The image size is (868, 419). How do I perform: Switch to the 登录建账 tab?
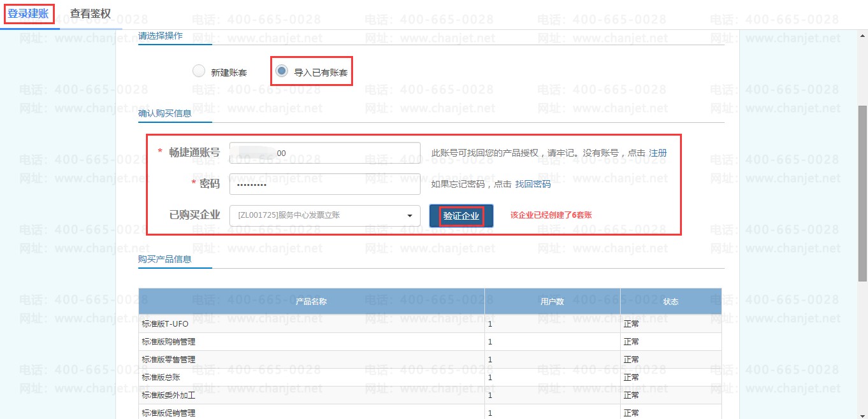point(28,13)
